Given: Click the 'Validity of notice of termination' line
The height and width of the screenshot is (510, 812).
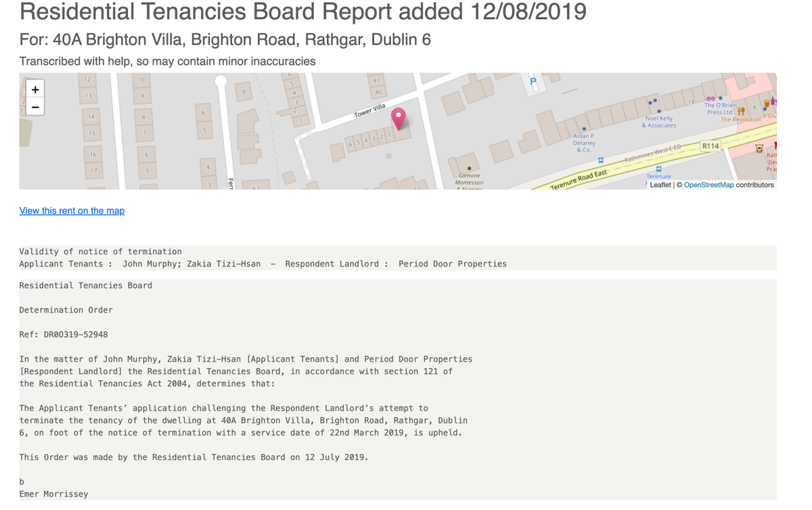Looking at the screenshot, I should point(100,252).
